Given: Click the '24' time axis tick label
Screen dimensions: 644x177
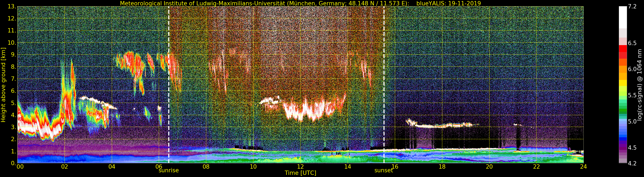Looking at the screenshot, I should (583, 167).
